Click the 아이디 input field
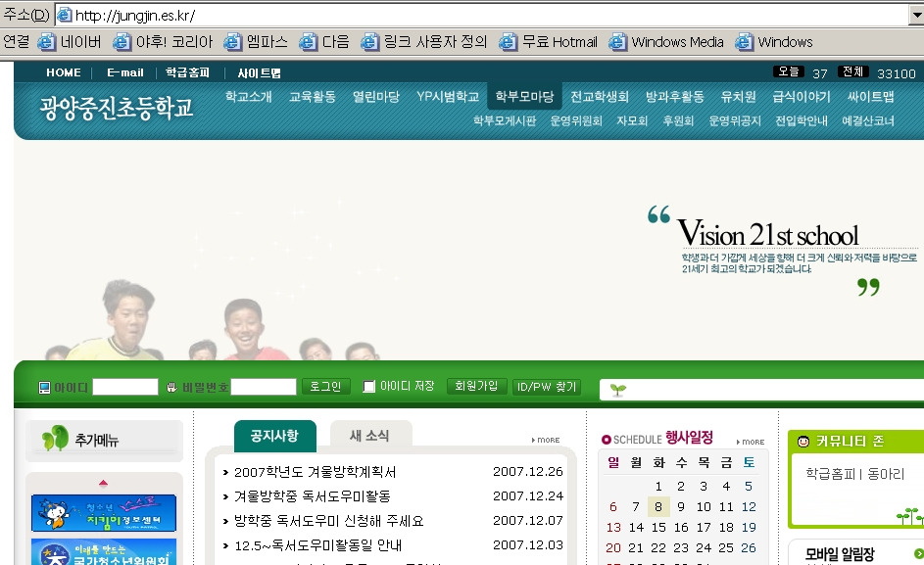The height and width of the screenshot is (565, 924). [125, 387]
